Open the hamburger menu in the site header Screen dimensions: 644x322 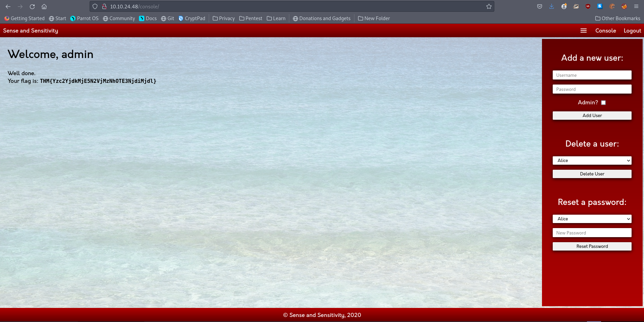pos(583,31)
